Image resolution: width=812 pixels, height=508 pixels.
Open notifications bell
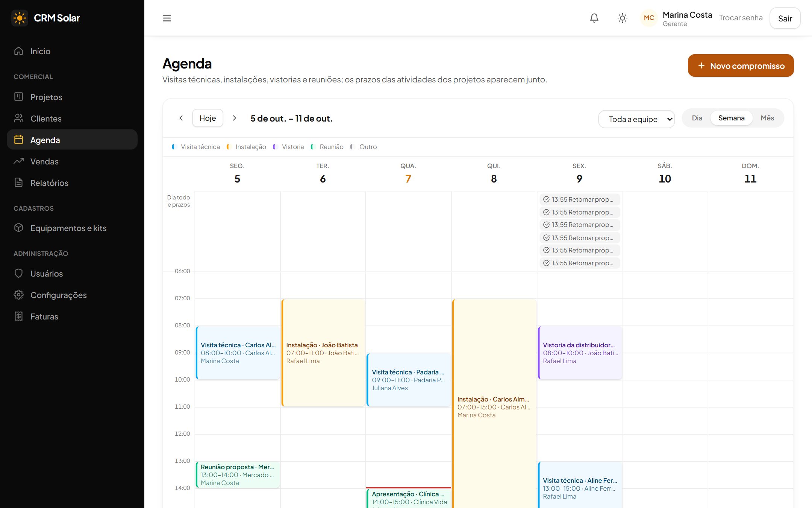[594, 18]
